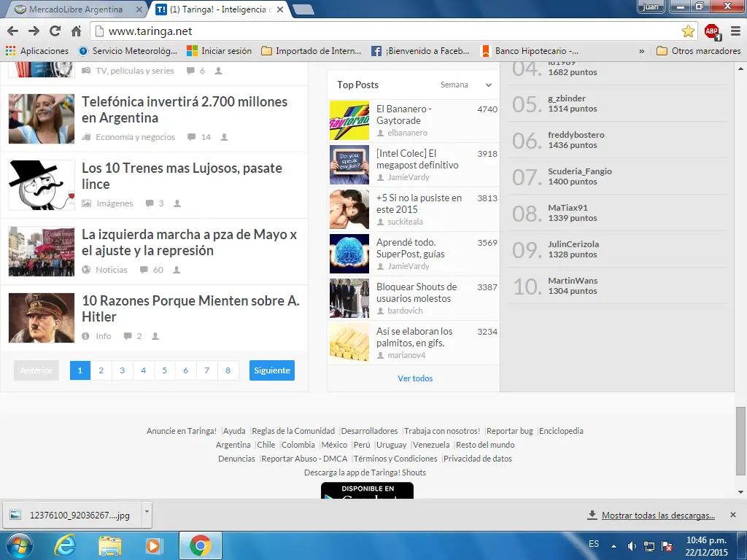Viewport: 747px width, 560px height.
Task: Open the downloaded 12376100_92036267 jpg file
Action: click(x=71, y=516)
